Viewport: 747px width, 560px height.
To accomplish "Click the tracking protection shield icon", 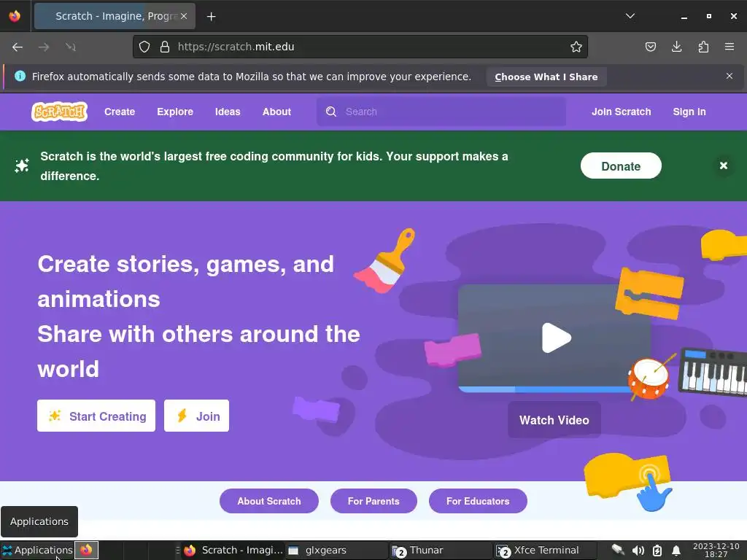I will click(144, 47).
